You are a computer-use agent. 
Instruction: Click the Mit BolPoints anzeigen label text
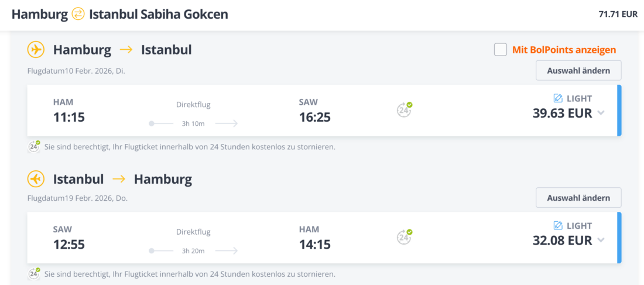pos(564,50)
